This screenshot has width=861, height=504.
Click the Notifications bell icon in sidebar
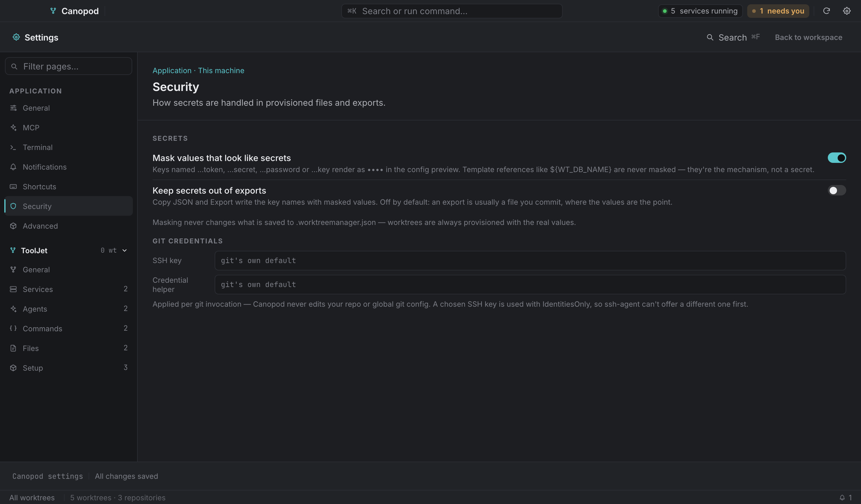pos(13,167)
